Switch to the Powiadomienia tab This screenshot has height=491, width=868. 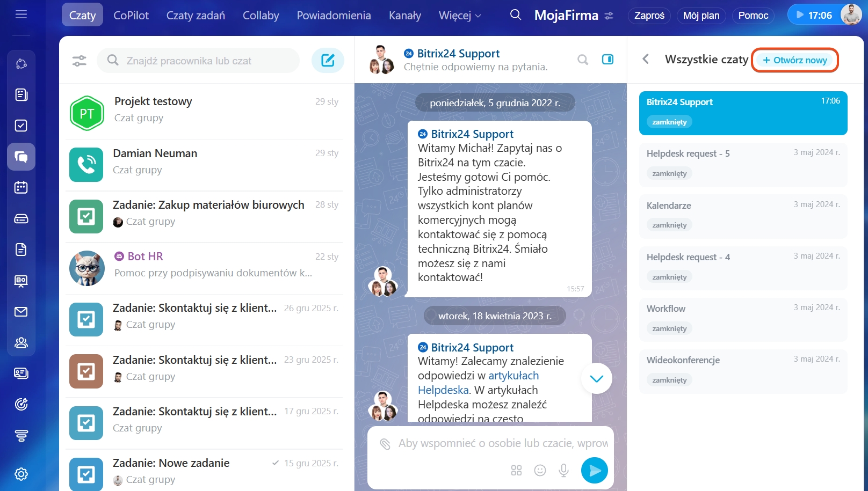pyautogui.click(x=334, y=15)
